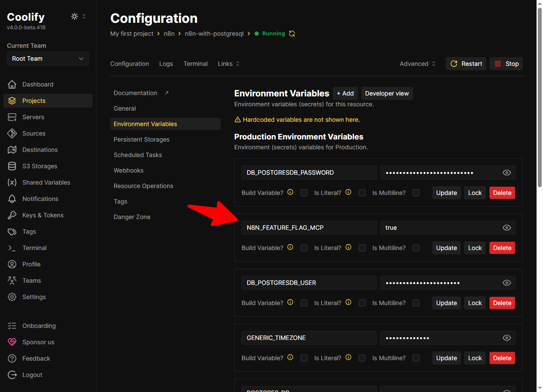
Task: Switch to the Logs tab
Action: tap(166, 64)
